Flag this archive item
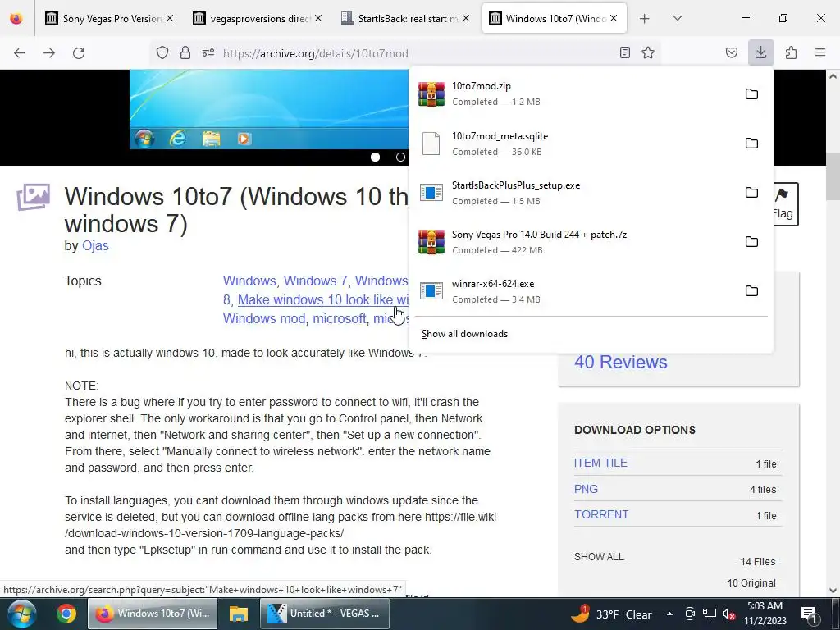840x630 pixels. 785,204
